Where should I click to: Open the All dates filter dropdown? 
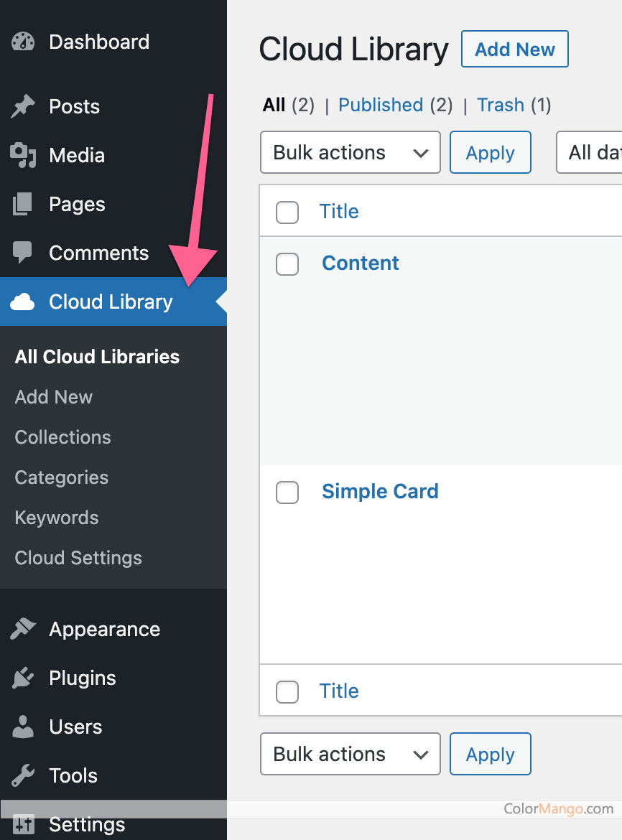click(590, 152)
